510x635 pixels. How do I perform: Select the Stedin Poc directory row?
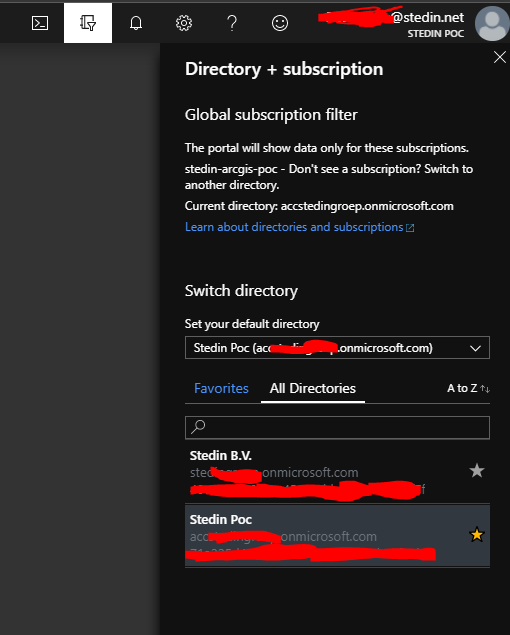click(x=337, y=535)
